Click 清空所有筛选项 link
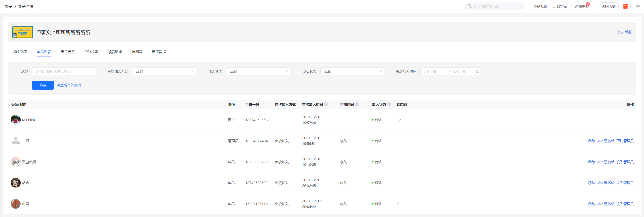Image resolution: width=644 pixels, height=217 pixels. tap(69, 85)
